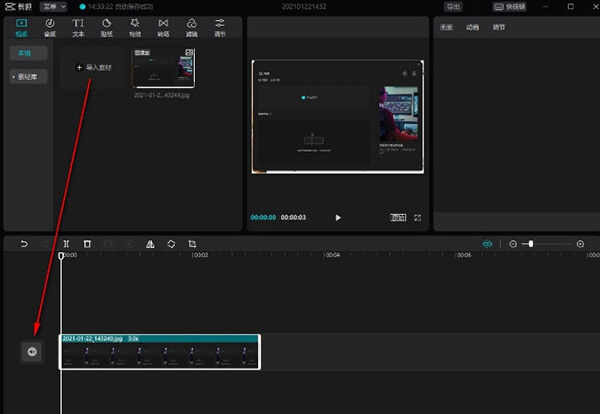
Task: Open the Transitions (转场) tab
Action: [x=163, y=27]
